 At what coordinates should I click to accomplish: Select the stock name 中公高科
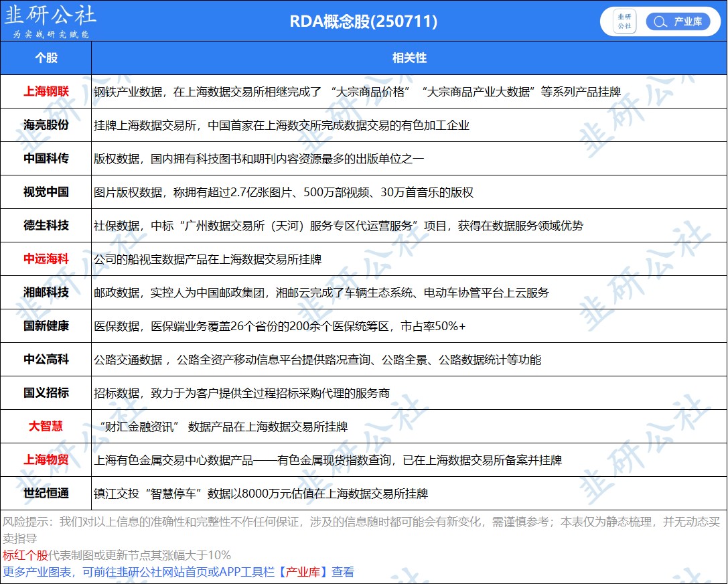46,359
